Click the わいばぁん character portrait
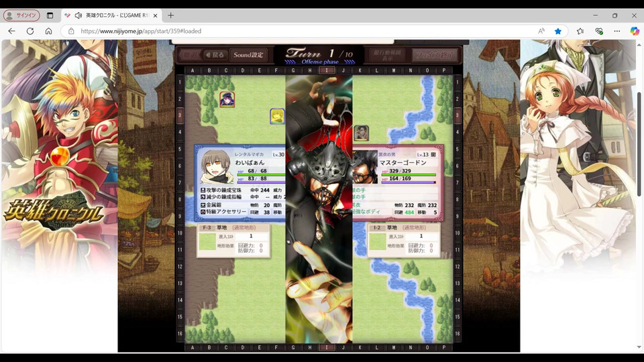This screenshot has width=644, height=362. 217,167
